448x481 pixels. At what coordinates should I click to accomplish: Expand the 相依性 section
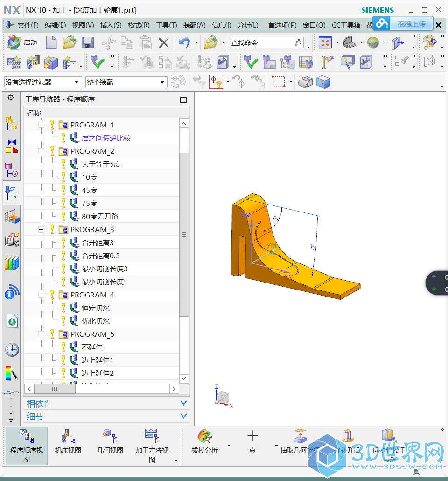[x=107, y=403]
